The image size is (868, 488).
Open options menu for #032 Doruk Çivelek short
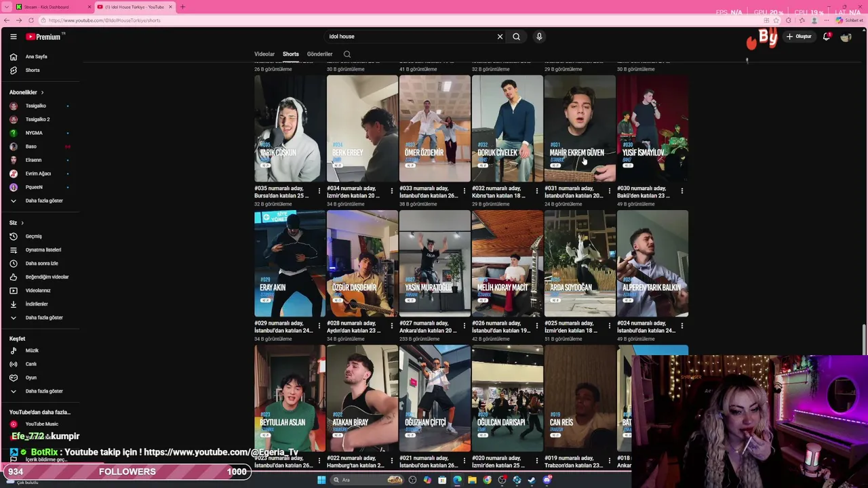(x=537, y=191)
